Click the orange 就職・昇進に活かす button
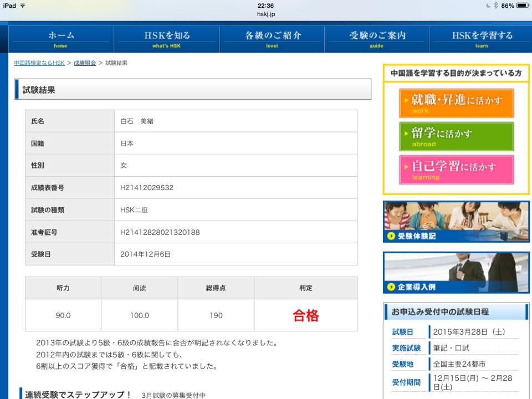Image resolution: width=532 pixels, height=399 pixels. [x=456, y=103]
